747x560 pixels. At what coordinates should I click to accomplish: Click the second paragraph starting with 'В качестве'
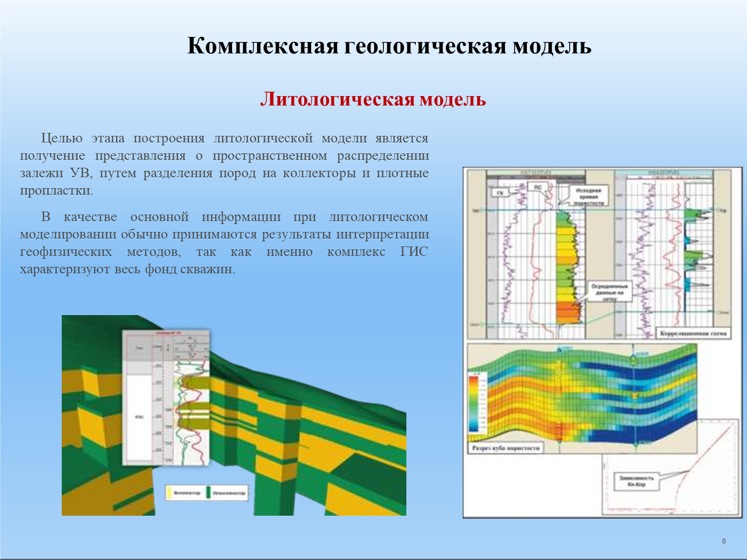[224, 243]
